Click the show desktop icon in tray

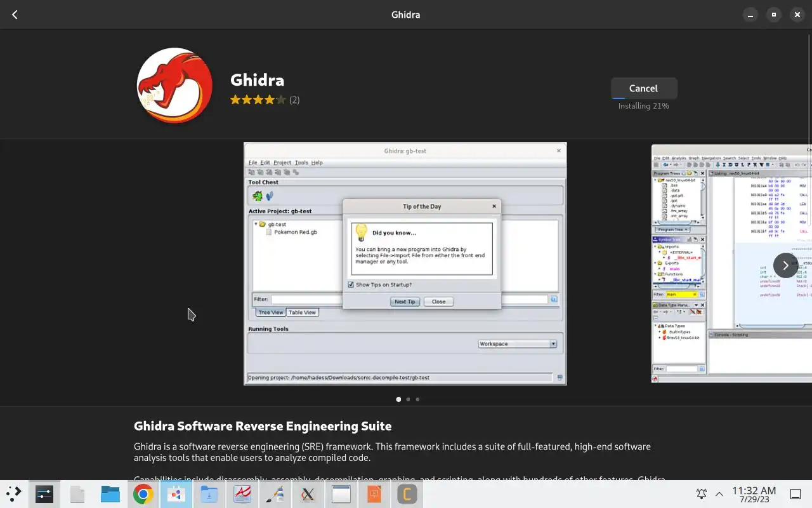point(795,494)
